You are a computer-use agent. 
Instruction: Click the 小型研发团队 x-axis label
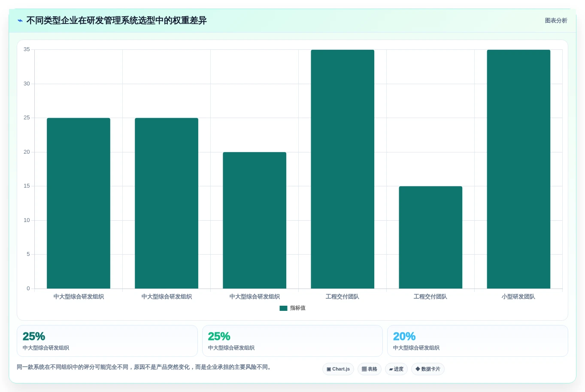point(518,297)
